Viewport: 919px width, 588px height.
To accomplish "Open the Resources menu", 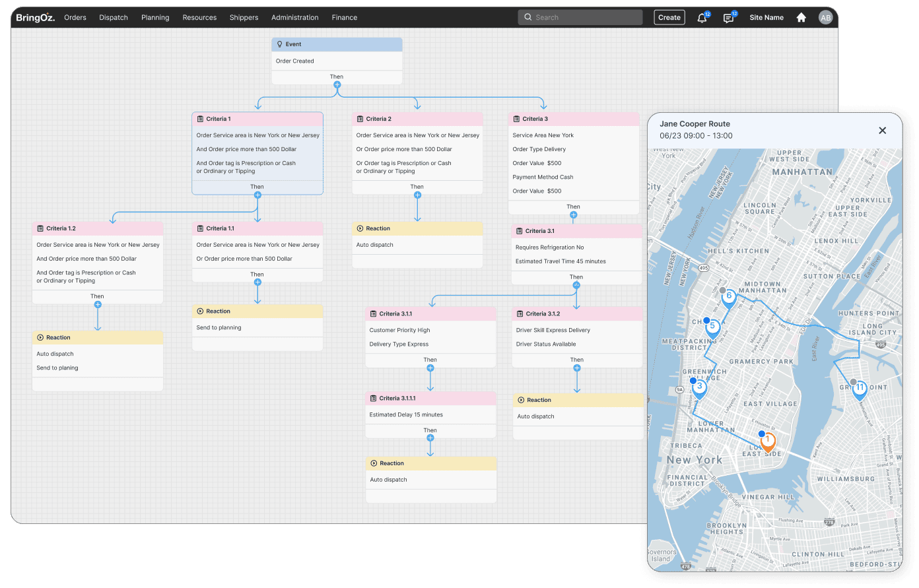I will pos(199,18).
